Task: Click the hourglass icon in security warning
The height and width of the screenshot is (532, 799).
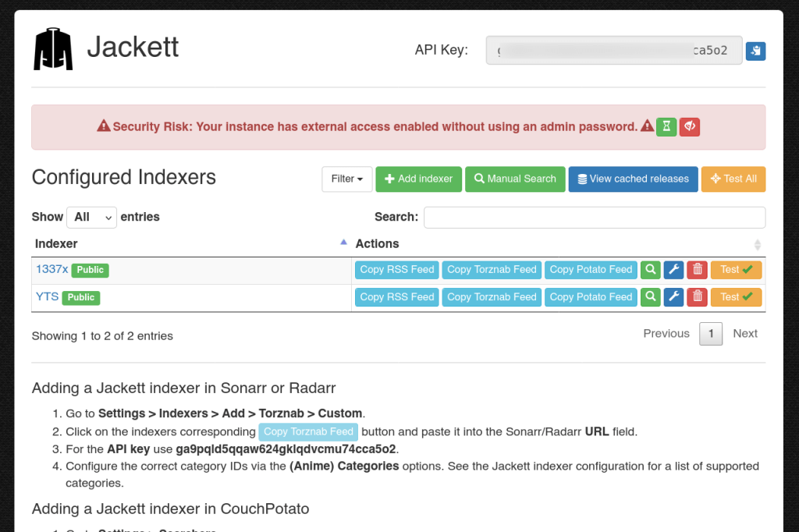Action: point(666,126)
